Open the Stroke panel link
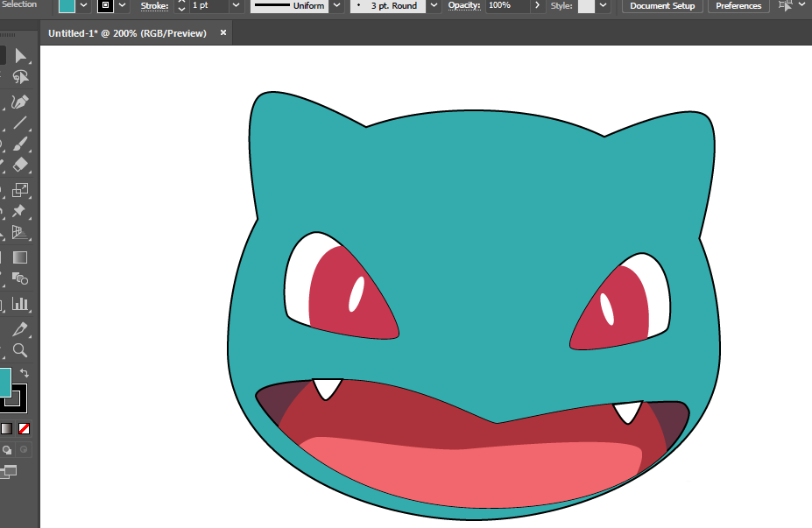 click(154, 6)
